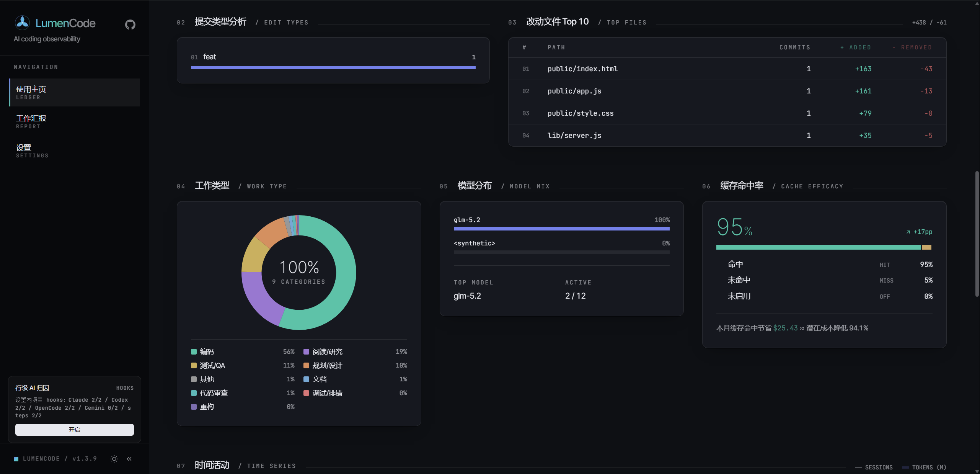This screenshot has height=474, width=980.
Task: Click the glm-5.2 model bar
Action: click(x=561, y=229)
